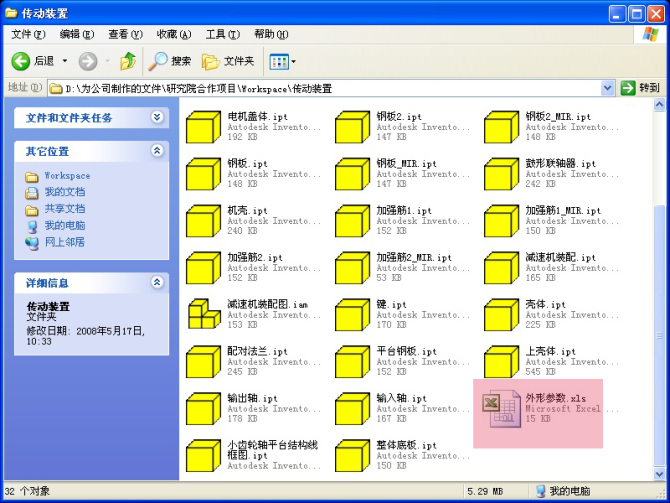
Task: Click the 转到 Go button
Action: (x=641, y=88)
